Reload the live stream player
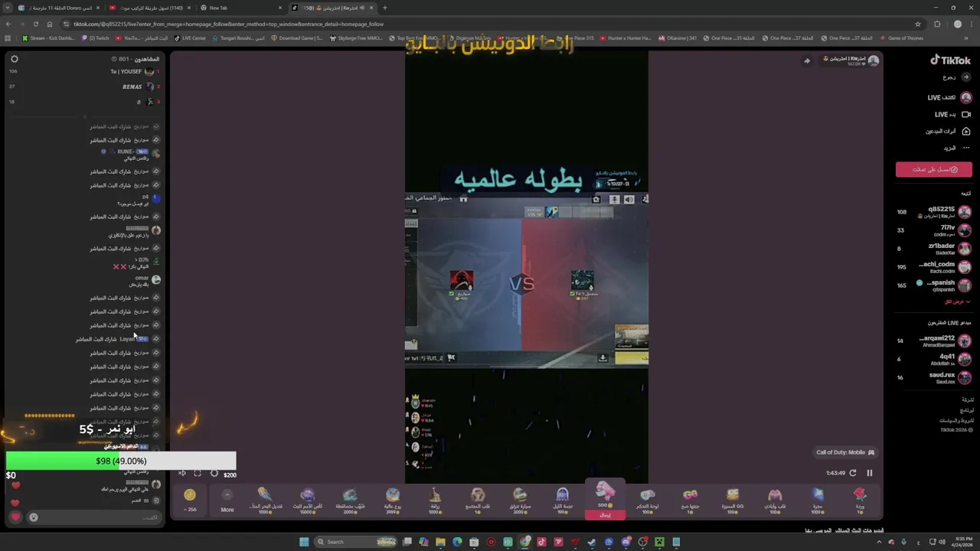 tap(853, 473)
